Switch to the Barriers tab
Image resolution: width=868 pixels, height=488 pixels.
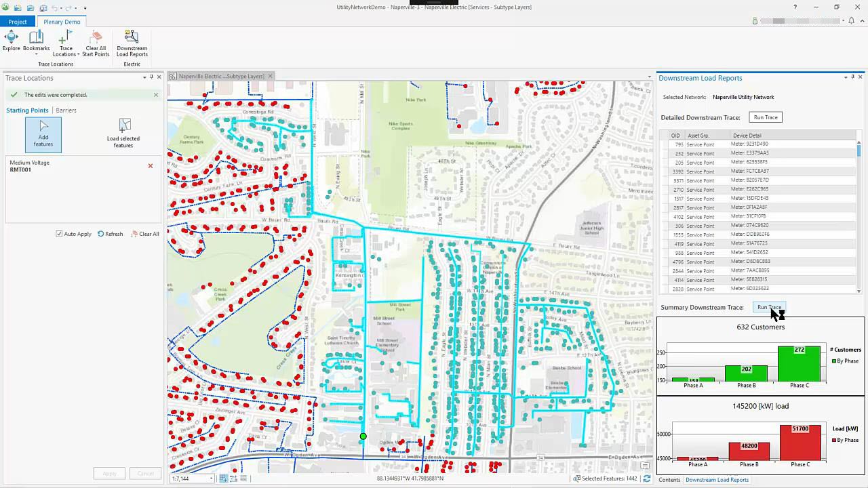[66, 110]
